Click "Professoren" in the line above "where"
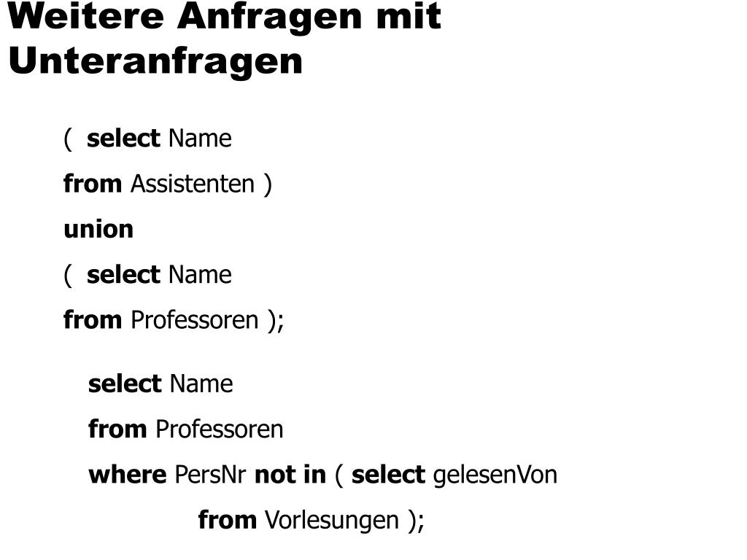Screen dimensions: 747x560 tap(220, 429)
